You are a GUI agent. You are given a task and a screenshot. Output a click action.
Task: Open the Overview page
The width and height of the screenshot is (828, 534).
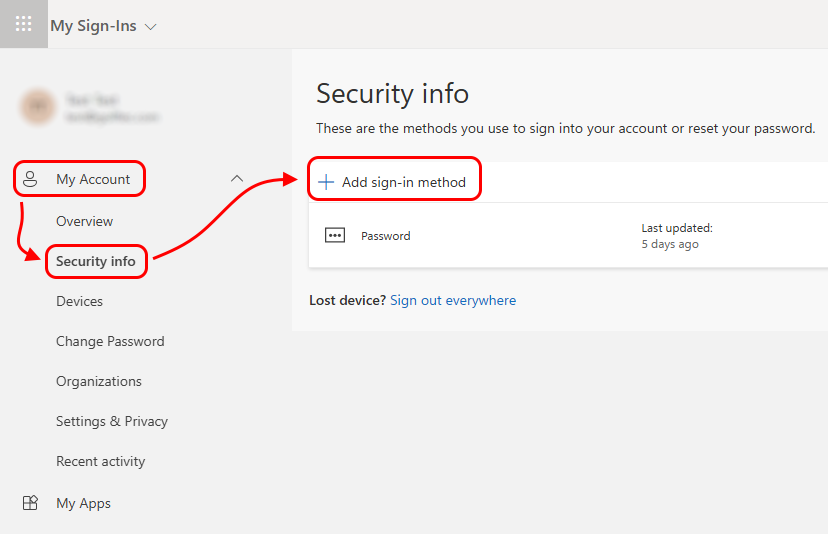pos(84,221)
